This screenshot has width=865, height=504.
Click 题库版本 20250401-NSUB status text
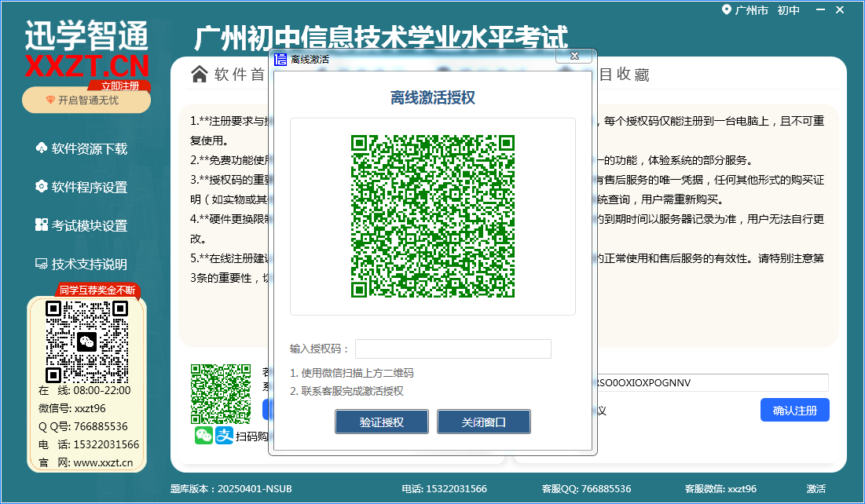click(231, 488)
